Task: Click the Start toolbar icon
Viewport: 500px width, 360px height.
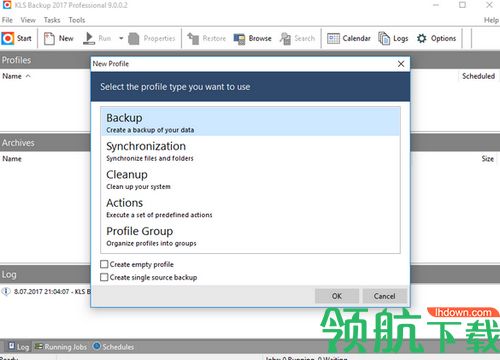Action: (x=8, y=38)
